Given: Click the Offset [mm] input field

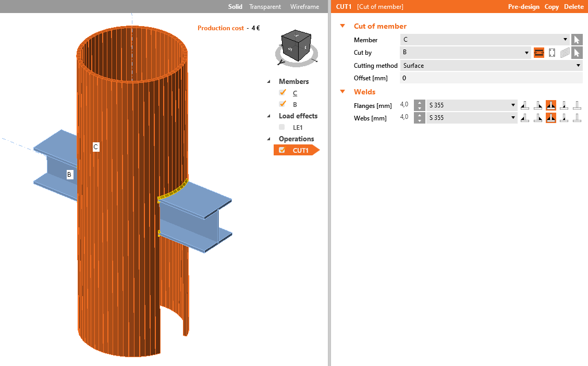Looking at the screenshot, I should (491, 78).
